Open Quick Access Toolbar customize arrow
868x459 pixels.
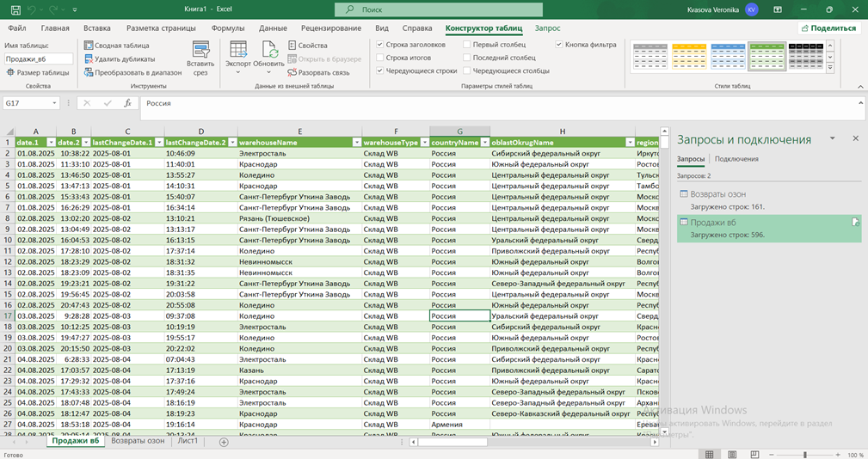(x=75, y=10)
